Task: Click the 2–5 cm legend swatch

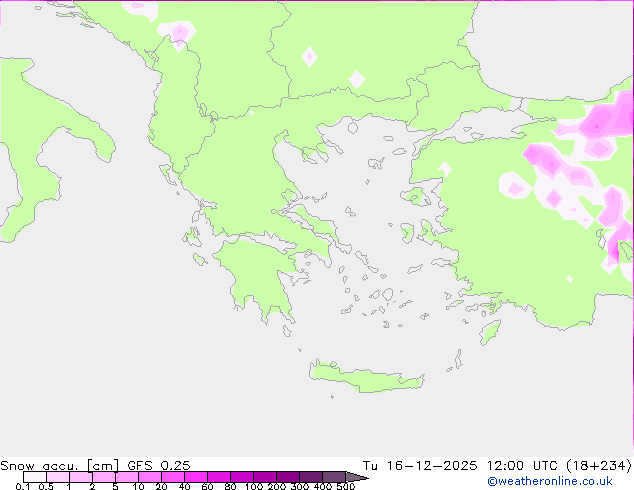Action: point(104,477)
